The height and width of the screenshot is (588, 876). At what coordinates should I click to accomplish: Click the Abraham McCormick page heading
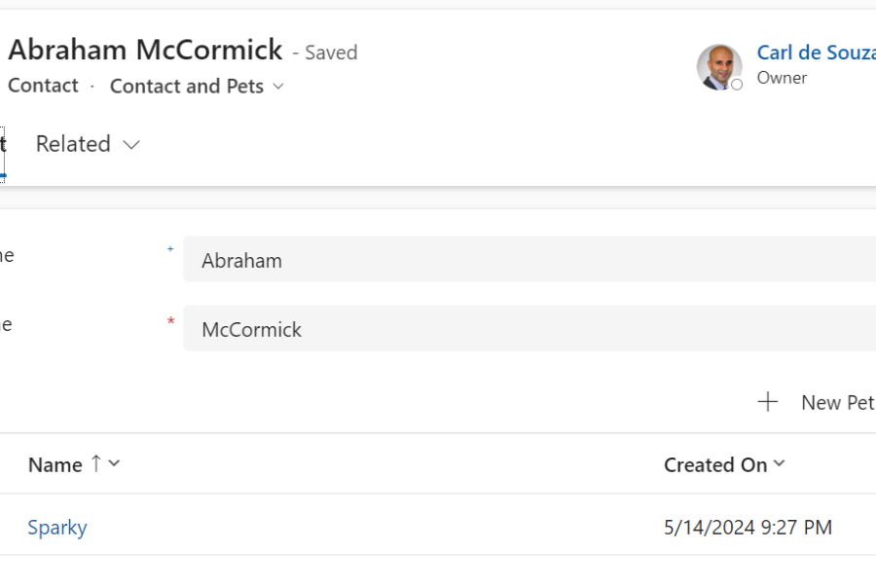click(146, 50)
